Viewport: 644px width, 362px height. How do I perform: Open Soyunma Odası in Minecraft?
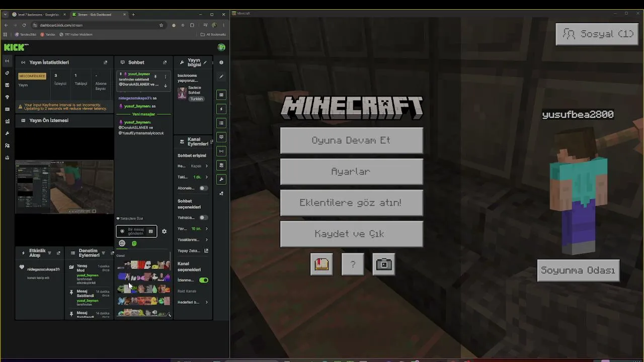578,270
